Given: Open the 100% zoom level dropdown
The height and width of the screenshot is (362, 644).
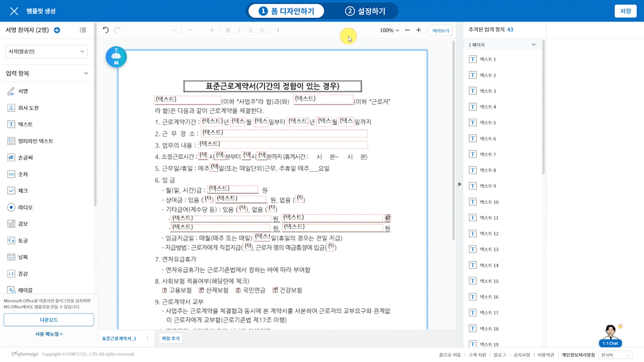Looking at the screenshot, I should click(389, 30).
